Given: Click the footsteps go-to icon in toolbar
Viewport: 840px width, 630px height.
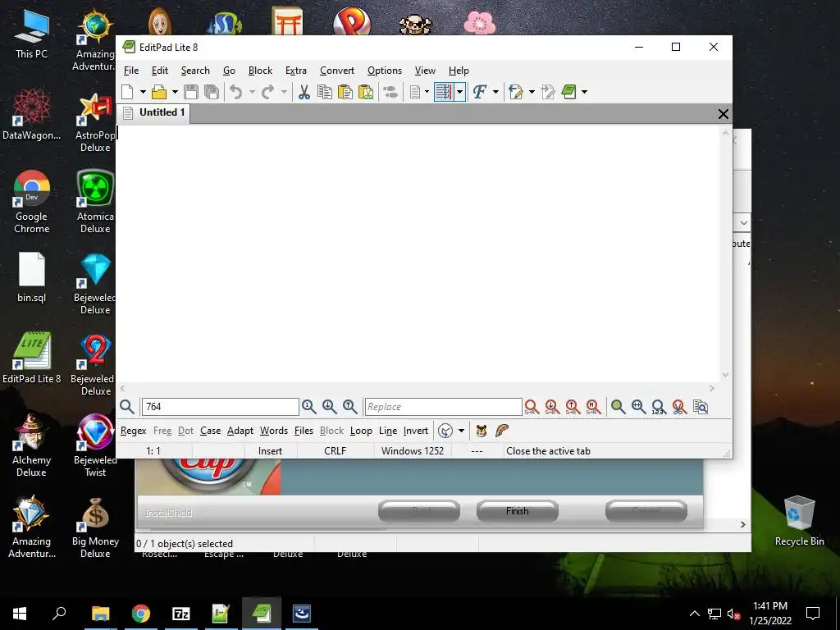Looking at the screenshot, I should tap(390, 92).
